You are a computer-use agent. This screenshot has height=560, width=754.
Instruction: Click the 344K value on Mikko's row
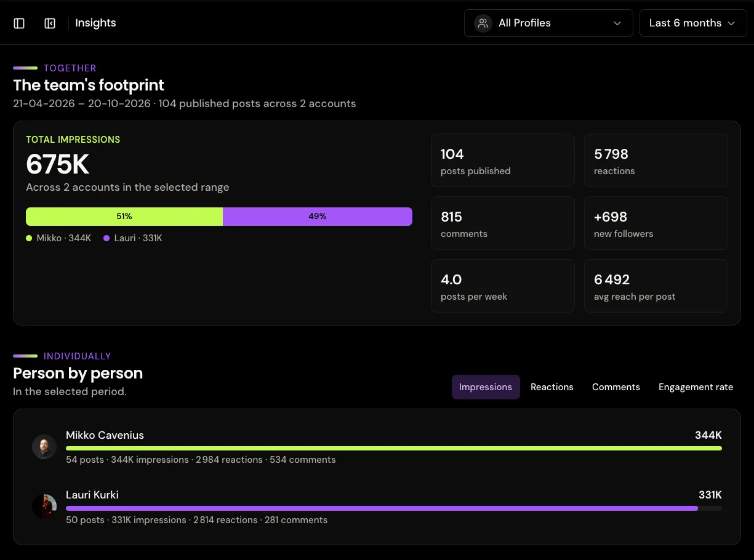(x=708, y=435)
